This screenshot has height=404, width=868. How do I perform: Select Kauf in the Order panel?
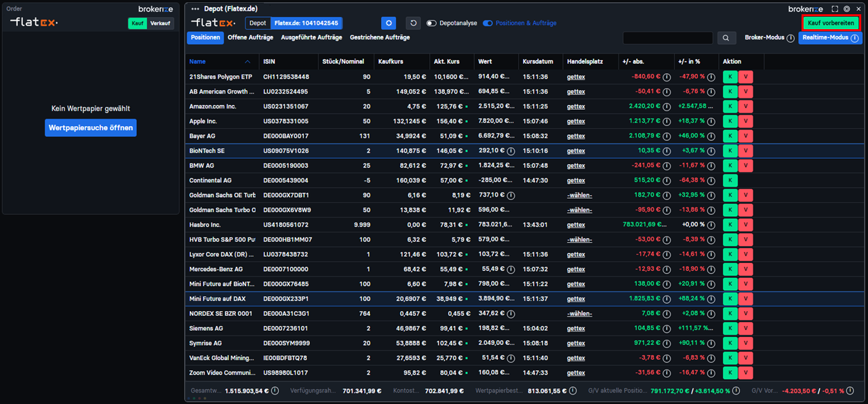pos(138,23)
